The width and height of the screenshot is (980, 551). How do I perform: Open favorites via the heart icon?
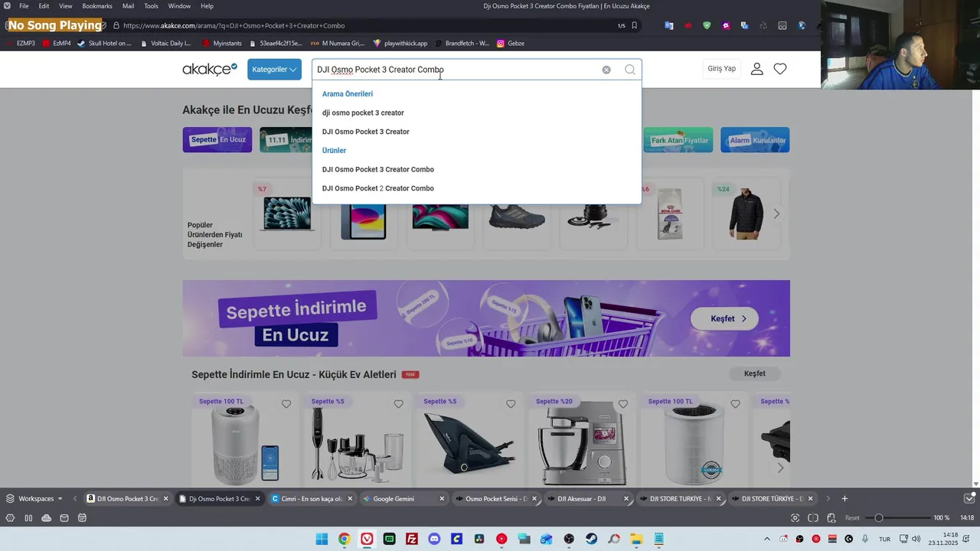coord(780,69)
